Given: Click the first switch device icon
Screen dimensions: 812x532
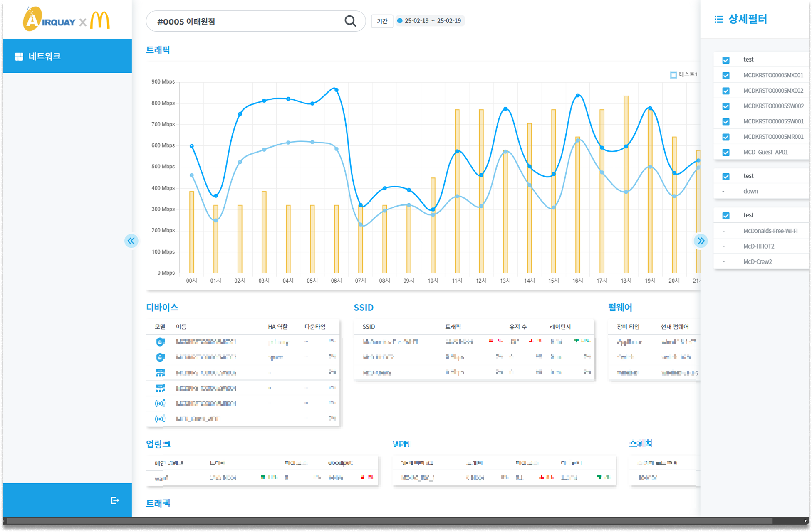Looking at the screenshot, I should point(160,372).
